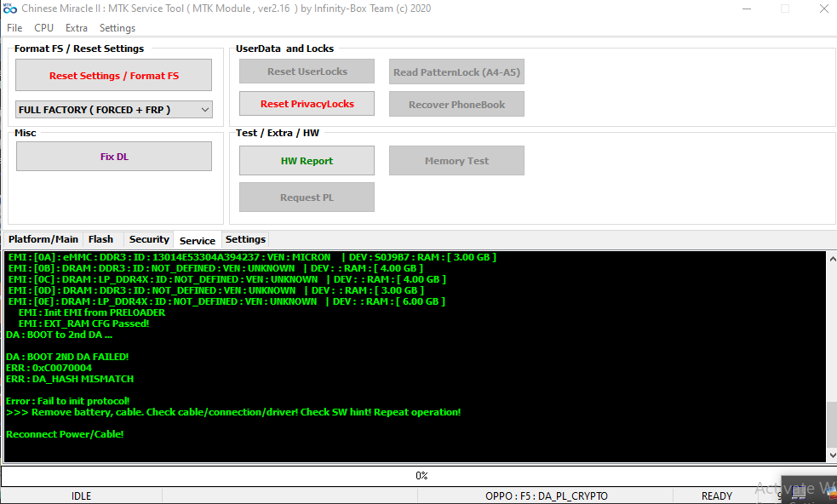Switch to the Platform/Main tab
The width and height of the screenshot is (837, 504).
coord(43,239)
